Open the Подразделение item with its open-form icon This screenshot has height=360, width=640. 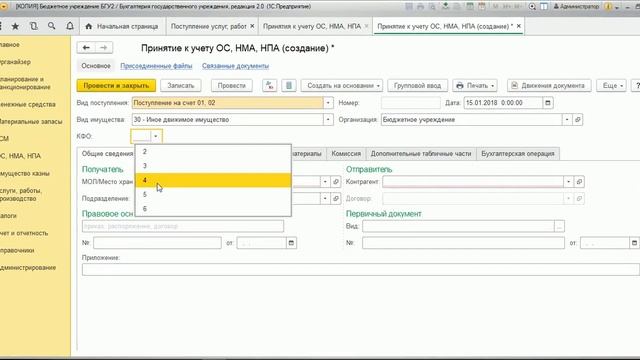pos(336,198)
